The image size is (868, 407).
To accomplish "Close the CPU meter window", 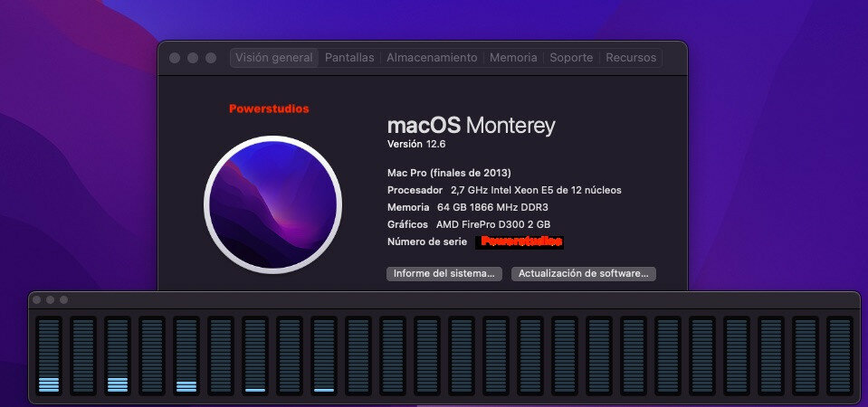I will click(x=36, y=299).
